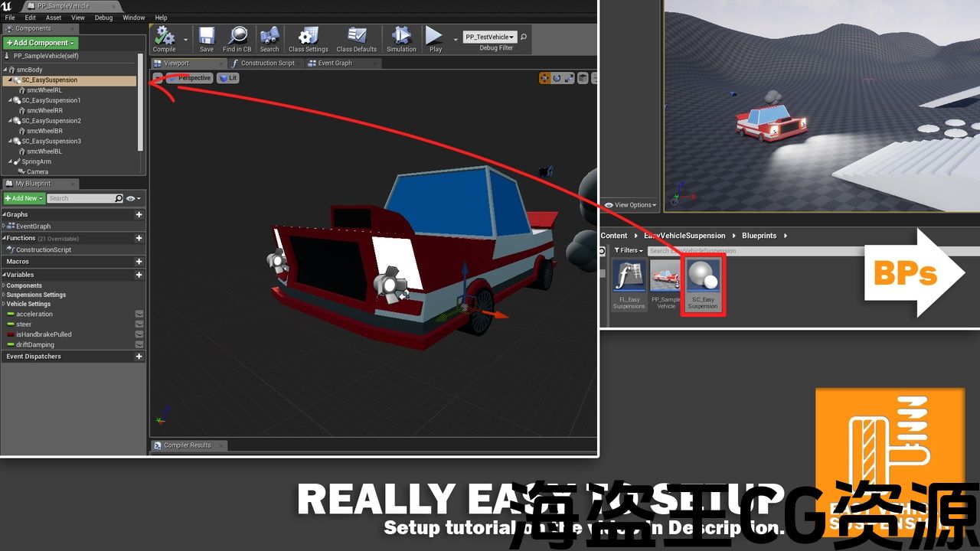Click the Save blueprint icon
The image size is (980, 551).
click(207, 39)
